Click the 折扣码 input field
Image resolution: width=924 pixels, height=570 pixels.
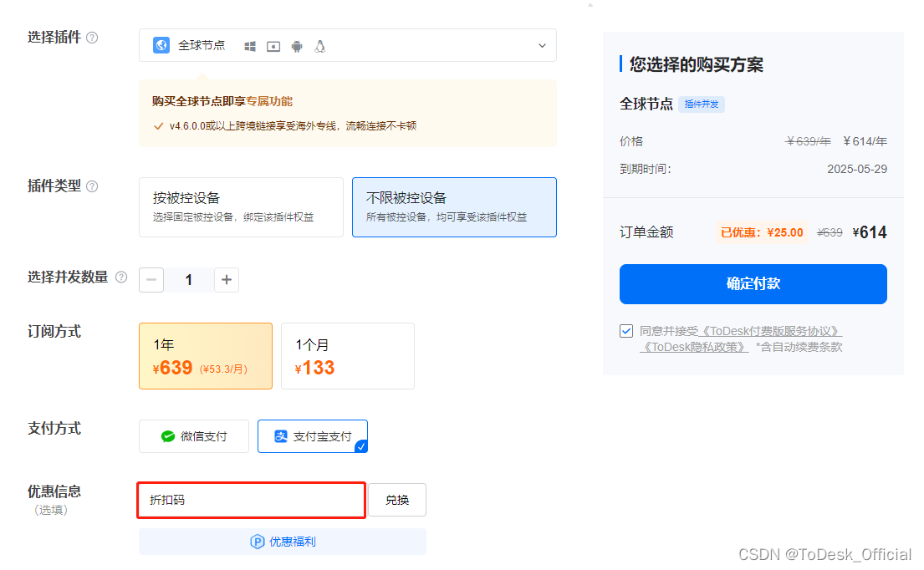pyautogui.click(x=252, y=500)
